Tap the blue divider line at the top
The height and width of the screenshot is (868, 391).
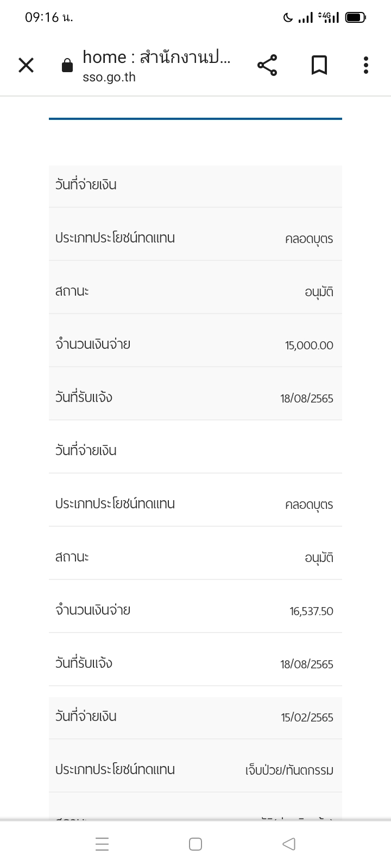(x=195, y=118)
